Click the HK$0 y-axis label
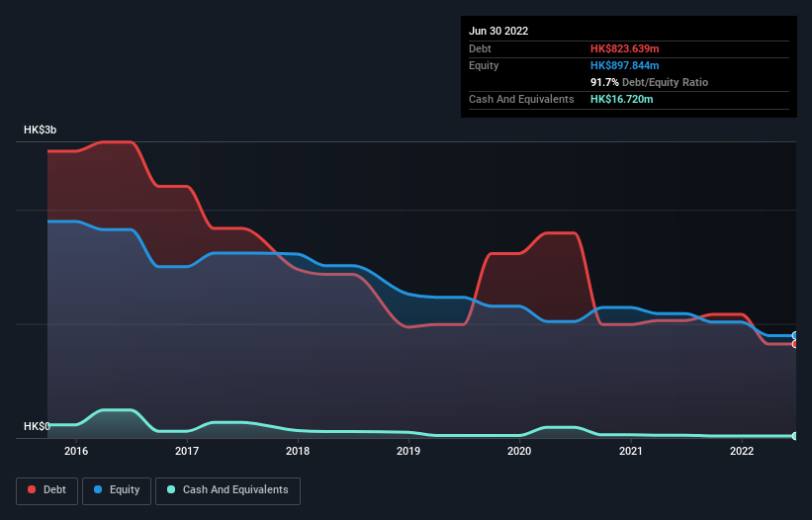Viewport: 812px width, 520px height. [37, 426]
